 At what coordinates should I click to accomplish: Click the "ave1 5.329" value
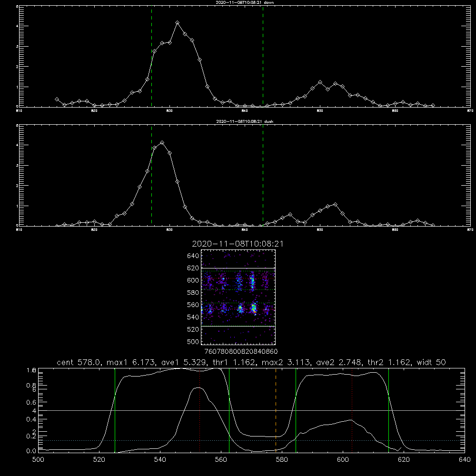tap(185, 362)
